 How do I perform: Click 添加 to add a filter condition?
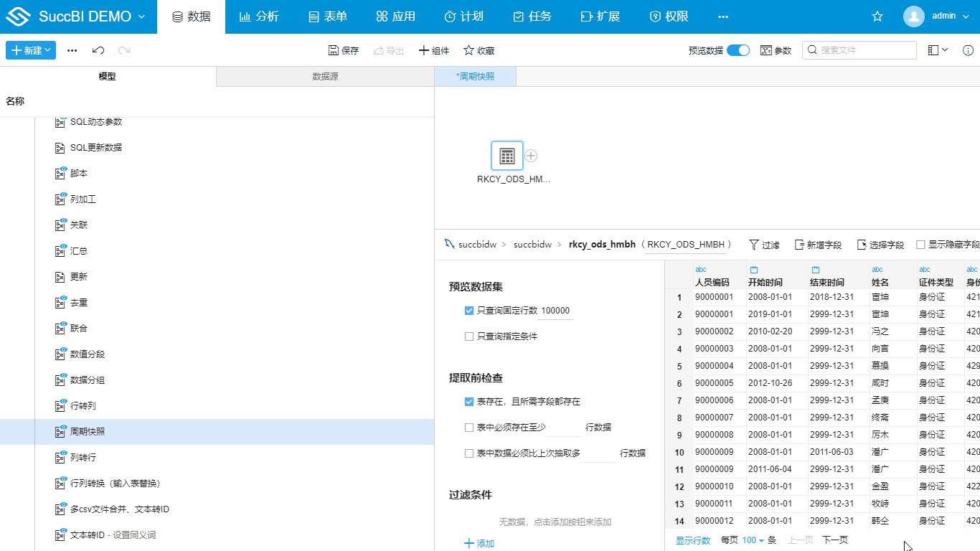coord(477,542)
